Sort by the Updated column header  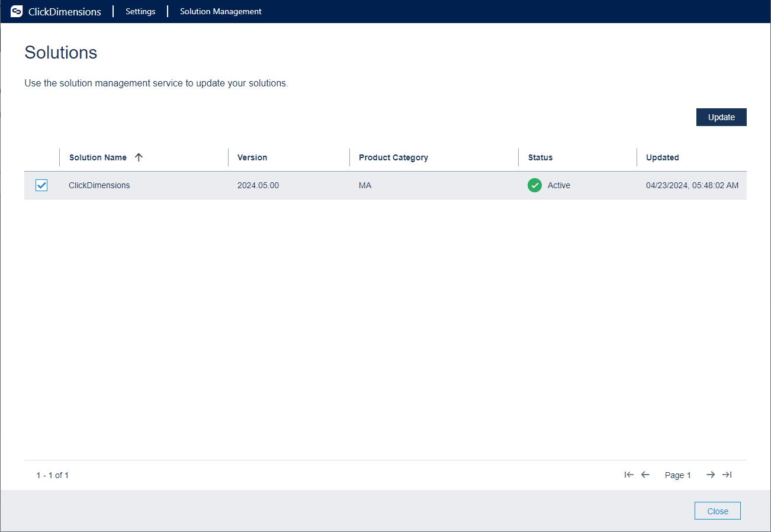[662, 157]
